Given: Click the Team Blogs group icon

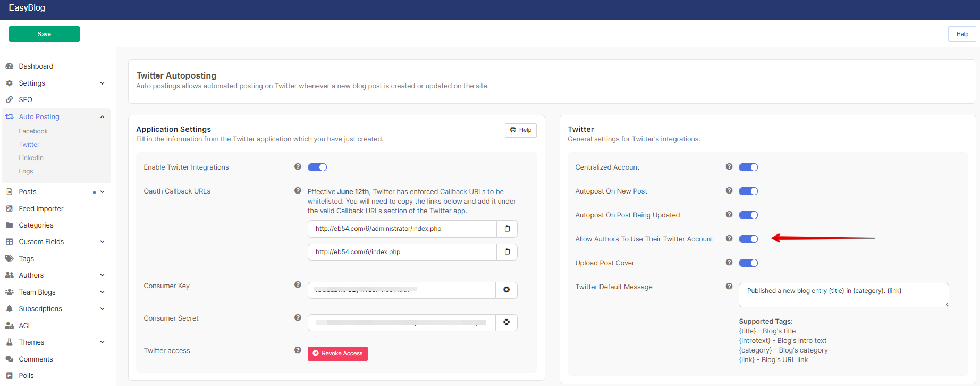Looking at the screenshot, I should (x=9, y=292).
